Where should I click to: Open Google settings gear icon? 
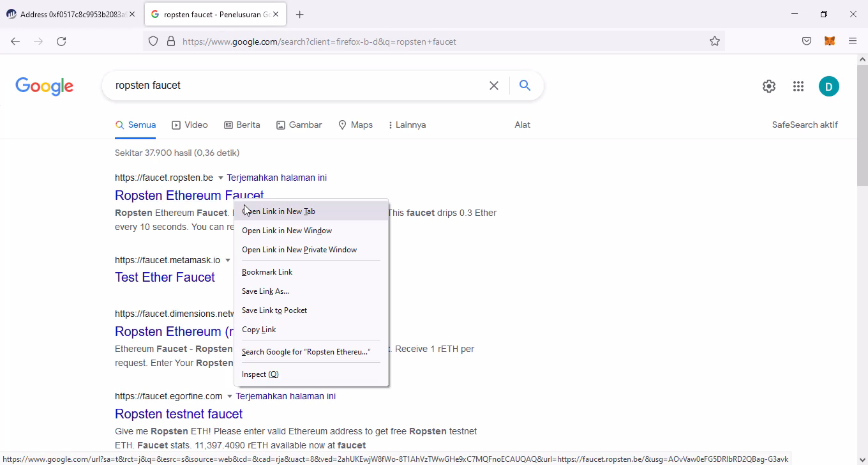click(769, 86)
